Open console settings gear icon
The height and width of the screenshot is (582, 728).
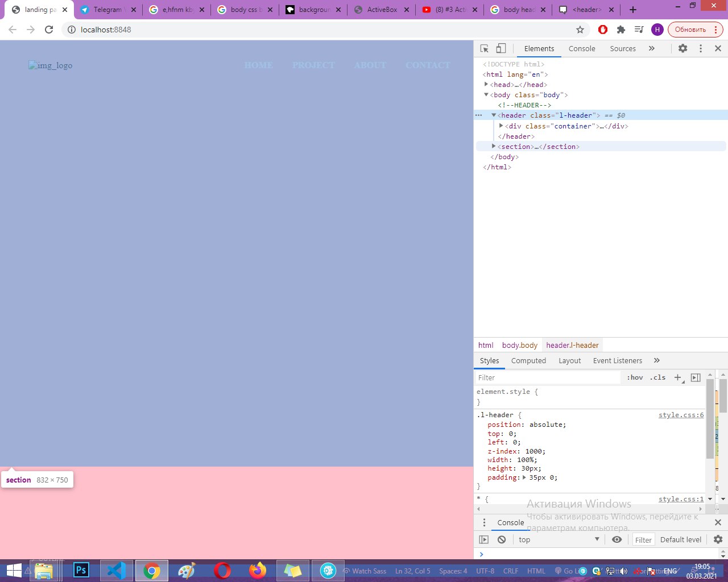(718, 539)
